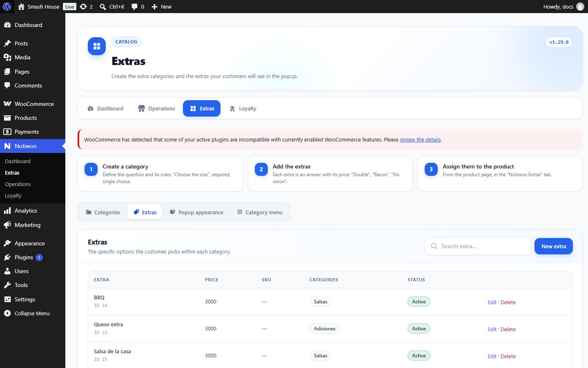Delete the Queso extra row
This screenshot has height=368, width=588.
click(x=508, y=329)
